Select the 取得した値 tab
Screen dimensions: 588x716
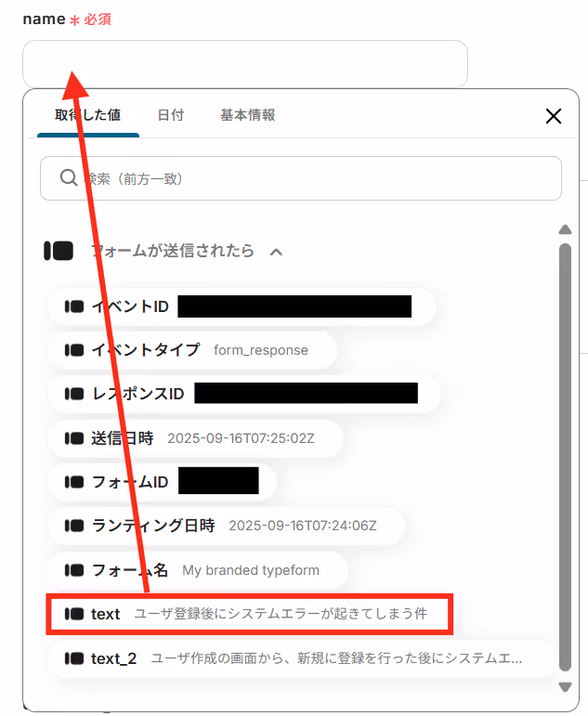[87, 115]
